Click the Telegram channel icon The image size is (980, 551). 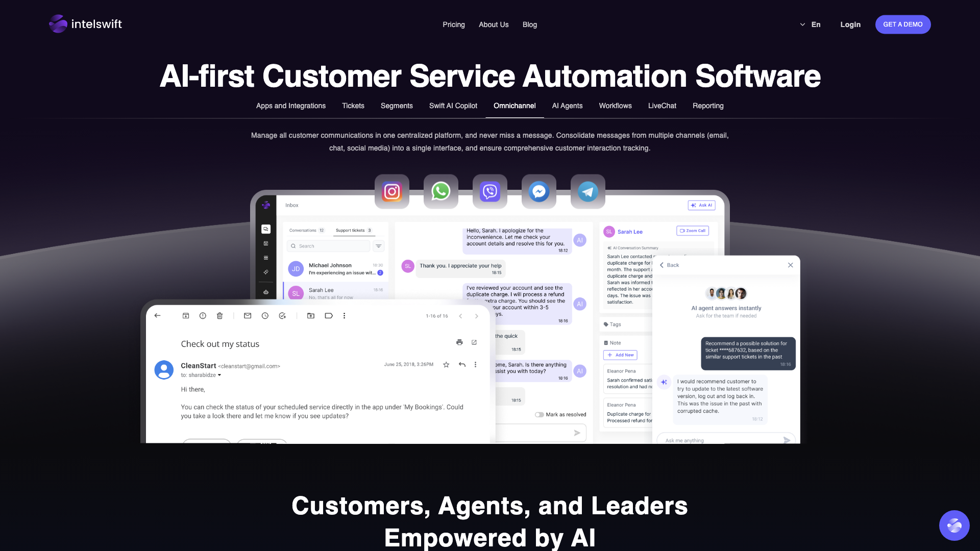(587, 191)
